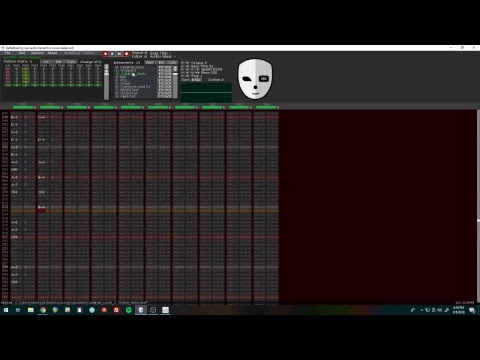
Task: Click Ins in the Pattern Matrix
Action: click(46, 62)
